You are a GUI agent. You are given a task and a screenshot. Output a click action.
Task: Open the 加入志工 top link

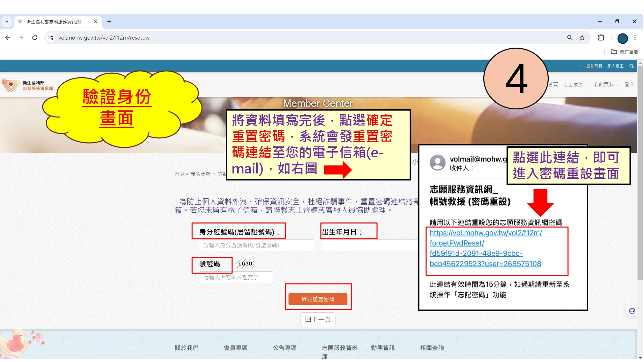(x=615, y=66)
